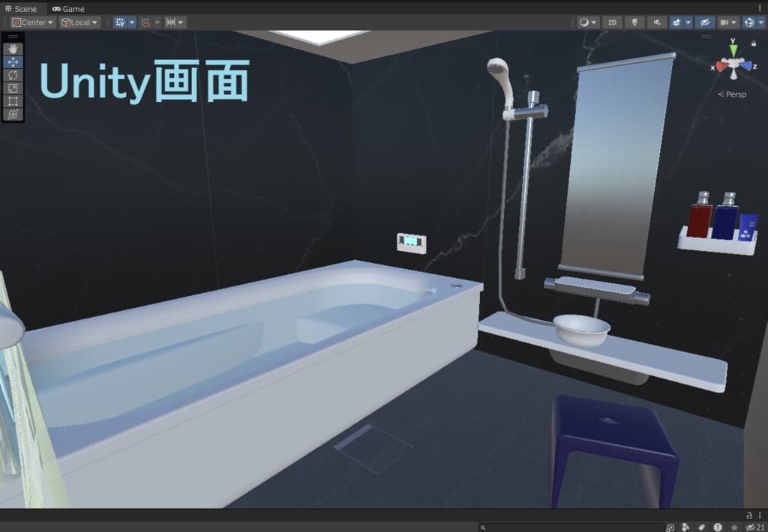Open the draw mode shading dropdown
768x532 pixels.
click(588, 22)
